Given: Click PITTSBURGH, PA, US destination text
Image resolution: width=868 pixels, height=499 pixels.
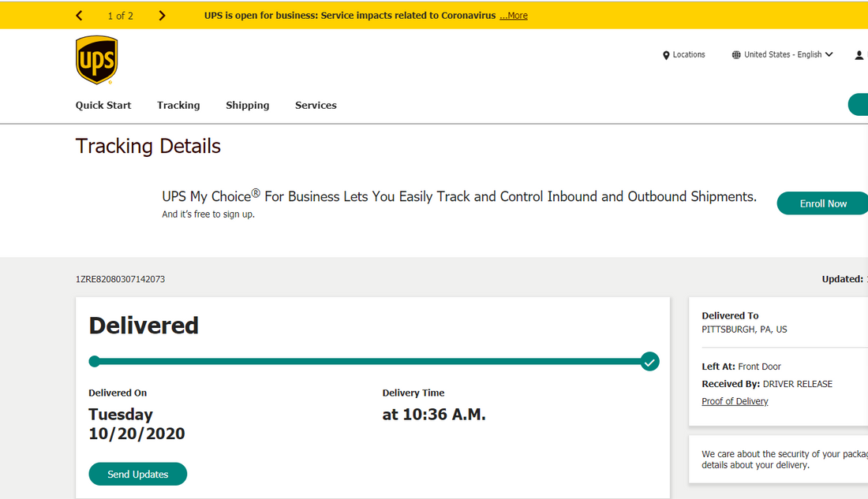Looking at the screenshot, I should [744, 330].
